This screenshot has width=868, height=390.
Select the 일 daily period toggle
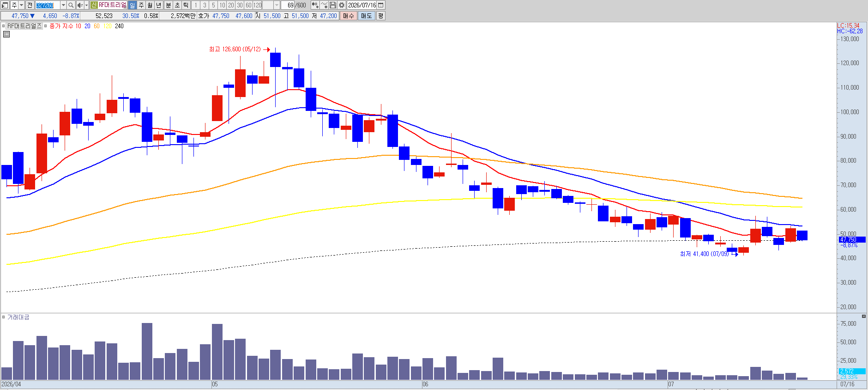coord(133,5)
